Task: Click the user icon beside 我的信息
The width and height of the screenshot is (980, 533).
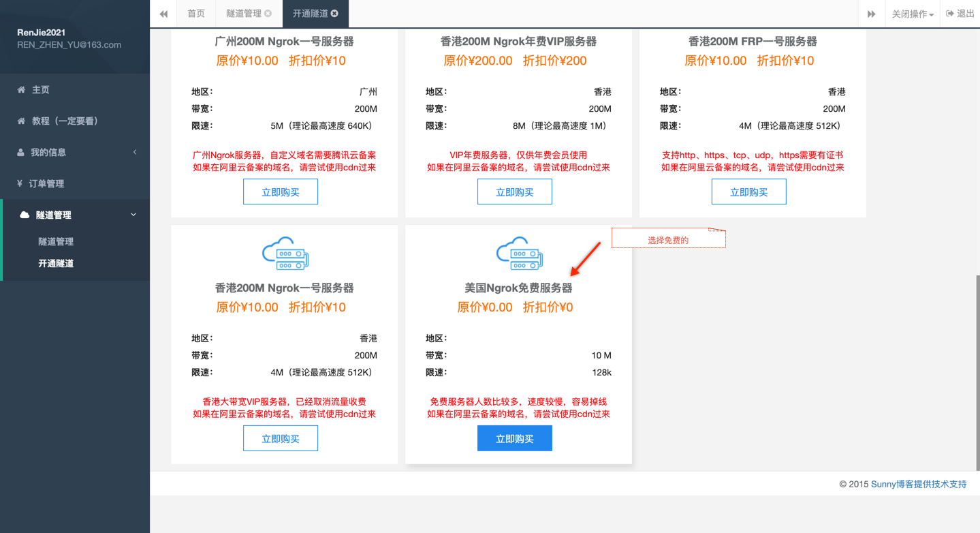Action: (20, 153)
